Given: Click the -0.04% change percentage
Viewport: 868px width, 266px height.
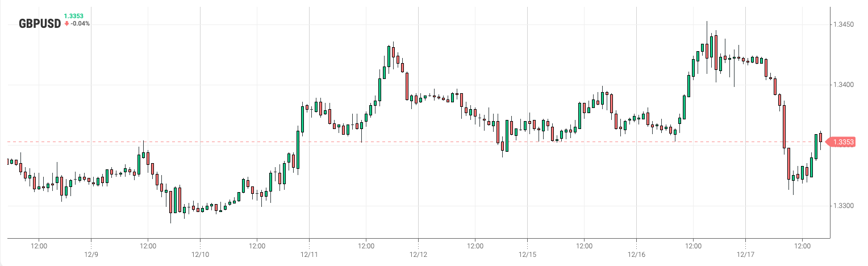Looking at the screenshot, I should pos(80,23).
